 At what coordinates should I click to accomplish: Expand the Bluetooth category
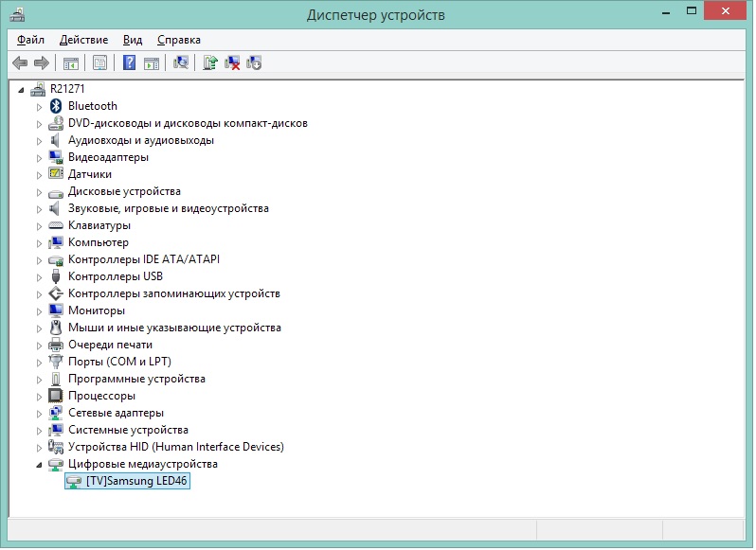pyautogui.click(x=39, y=107)
